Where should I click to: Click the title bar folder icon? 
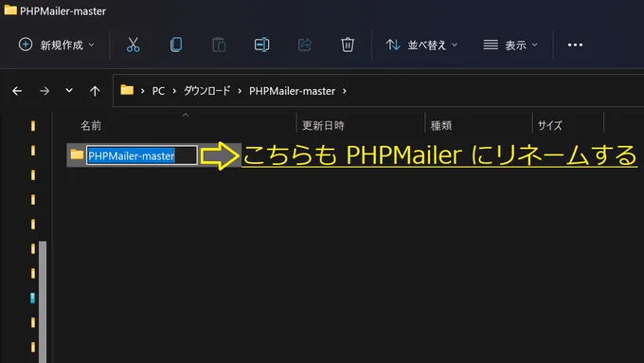(x=10, y=9)
